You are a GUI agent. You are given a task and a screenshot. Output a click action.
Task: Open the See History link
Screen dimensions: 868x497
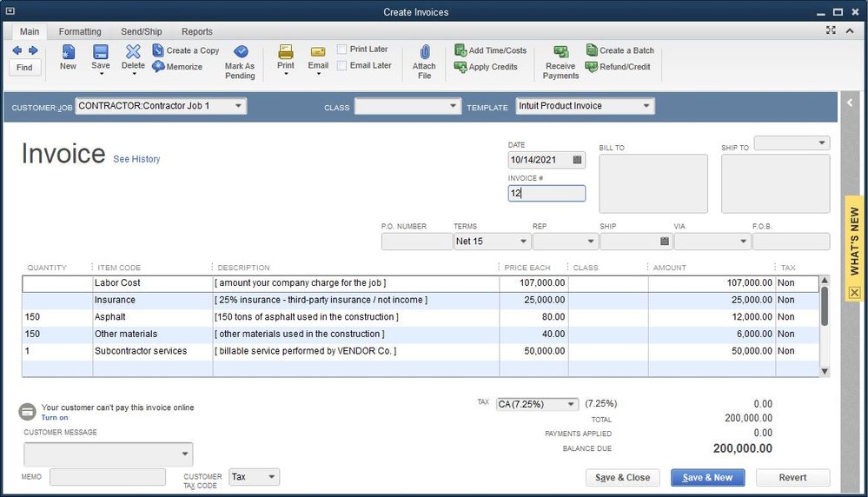click(x=136, y=159)
